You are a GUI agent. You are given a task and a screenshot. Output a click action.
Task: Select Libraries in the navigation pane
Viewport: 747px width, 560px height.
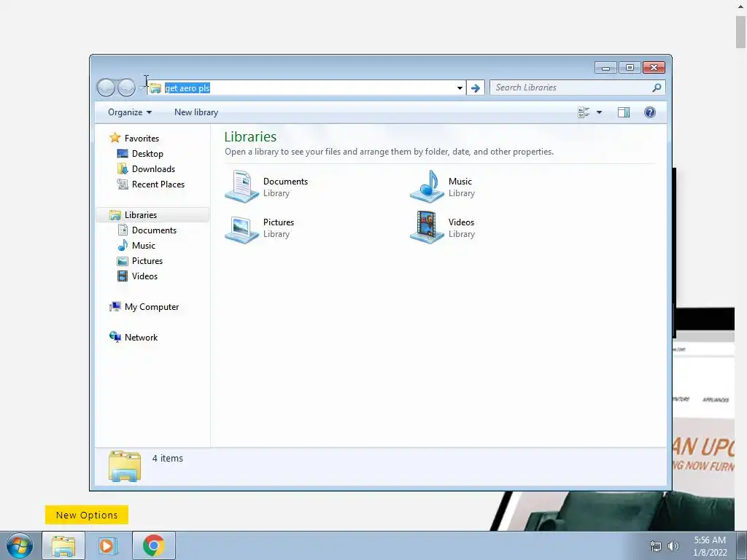(x=152, y=215)
